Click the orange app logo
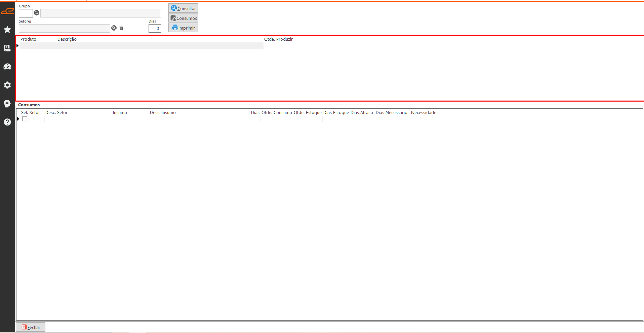The image size is (644, 333). [x=7, y=11]
